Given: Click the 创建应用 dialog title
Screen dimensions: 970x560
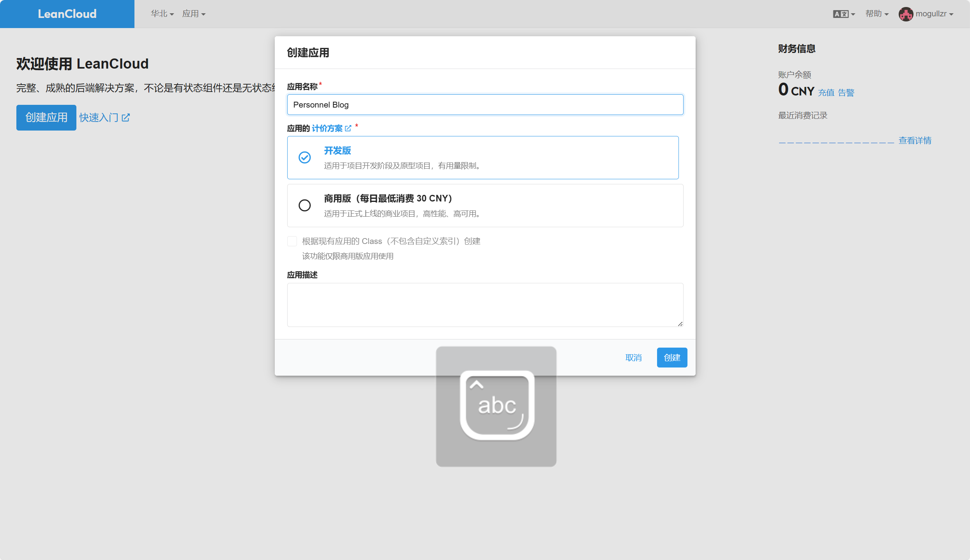Looking at the screenshot, I should tap(308, 53).
